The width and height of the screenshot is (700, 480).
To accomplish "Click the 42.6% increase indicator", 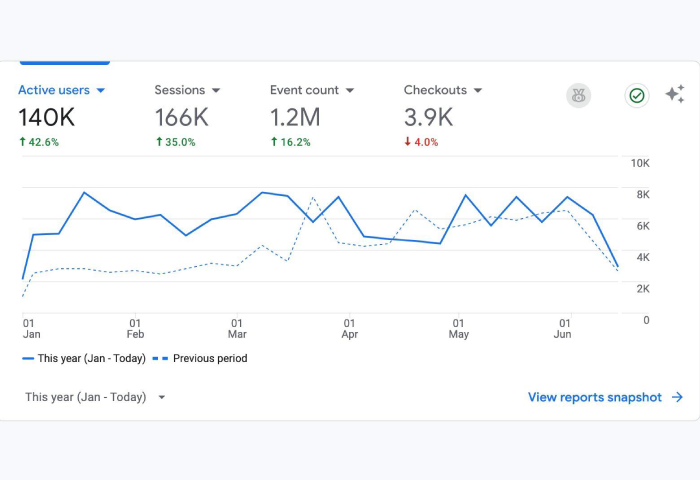I will click(x=39, y=142).
